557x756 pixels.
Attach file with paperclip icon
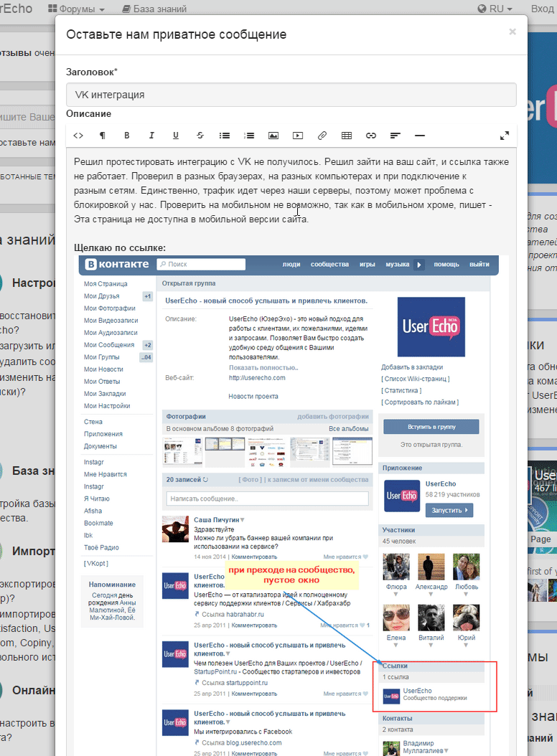tap(322, 136)
